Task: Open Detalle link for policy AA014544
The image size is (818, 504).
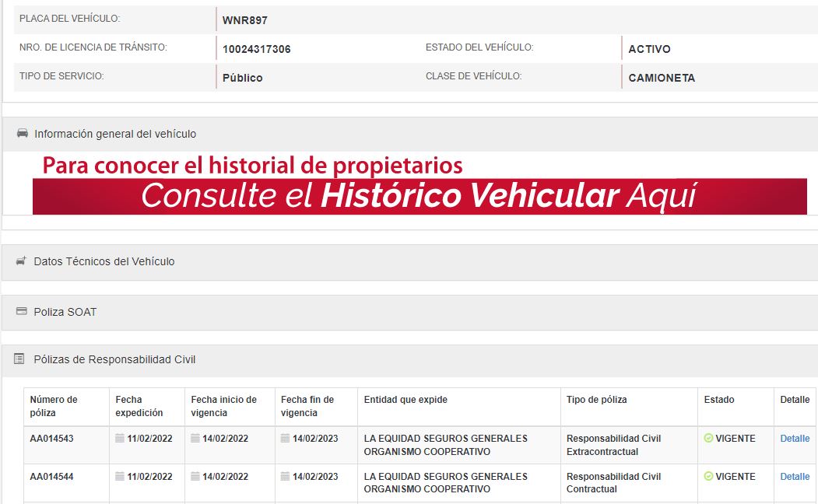Action: coord(795,477)
